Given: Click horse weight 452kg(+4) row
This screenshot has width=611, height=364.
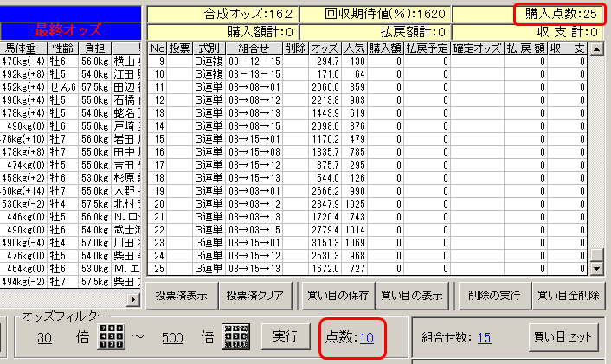Looking at the screenshot, I should coord(23,87).
